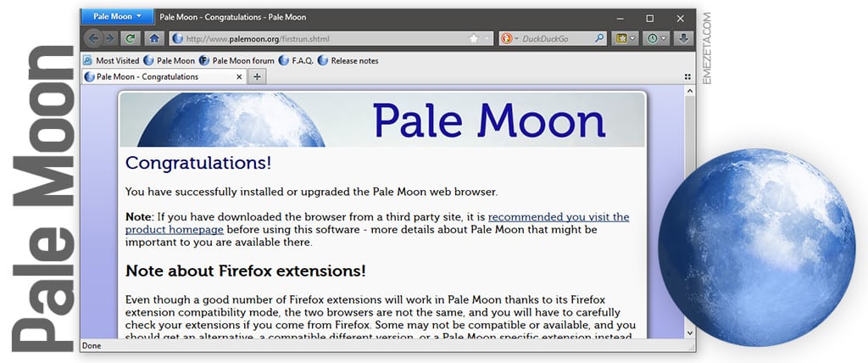Click the DuckDuckGo search engine icon
868x363 pixels.
(506, 38)
